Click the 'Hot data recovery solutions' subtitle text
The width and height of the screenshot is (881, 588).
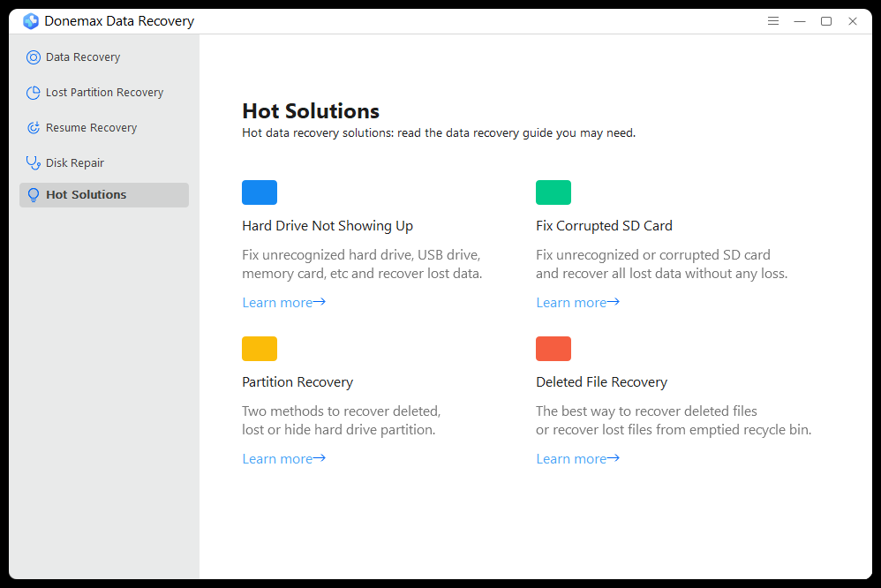[x=439, y=133]
